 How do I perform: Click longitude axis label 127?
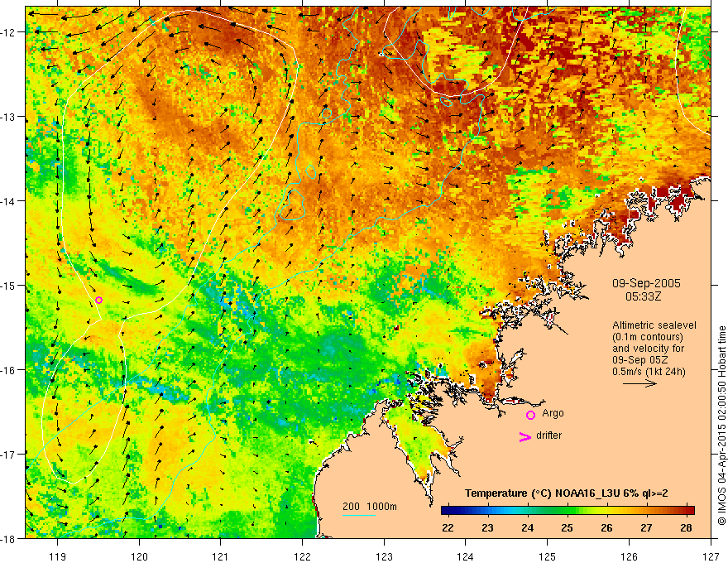point(711,556)
